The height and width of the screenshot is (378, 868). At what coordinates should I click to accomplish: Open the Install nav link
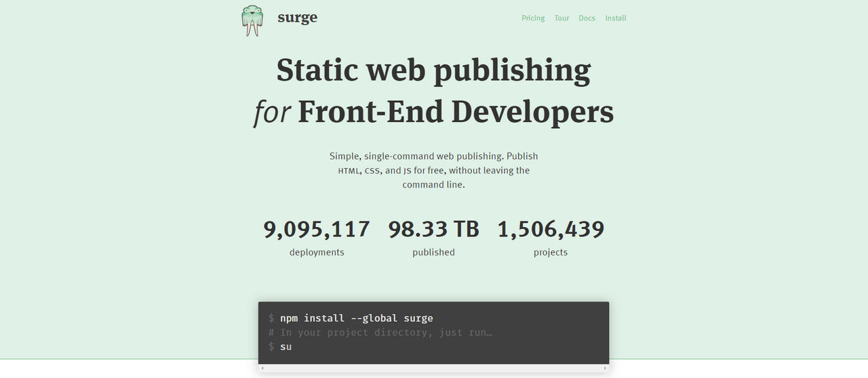coord(616,18)
